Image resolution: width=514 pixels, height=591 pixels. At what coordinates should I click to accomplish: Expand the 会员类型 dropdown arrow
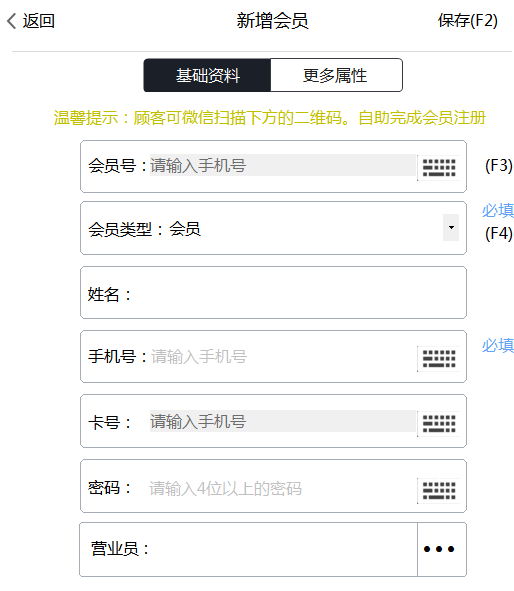click(x=451, y=227)
